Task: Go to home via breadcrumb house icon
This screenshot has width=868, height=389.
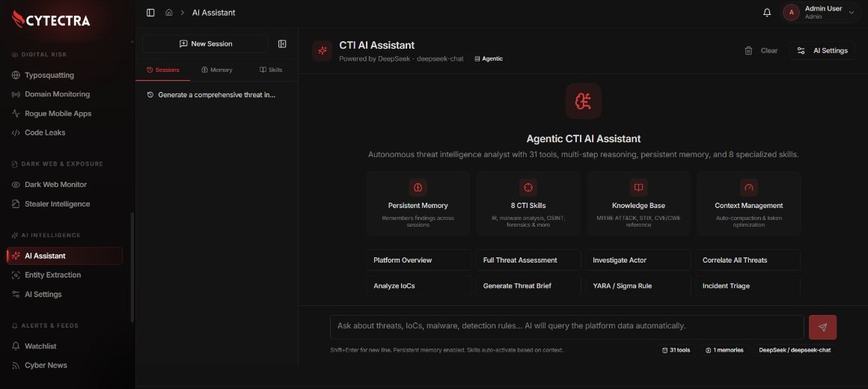Action: pyautogui.click(x=169, y=12)
